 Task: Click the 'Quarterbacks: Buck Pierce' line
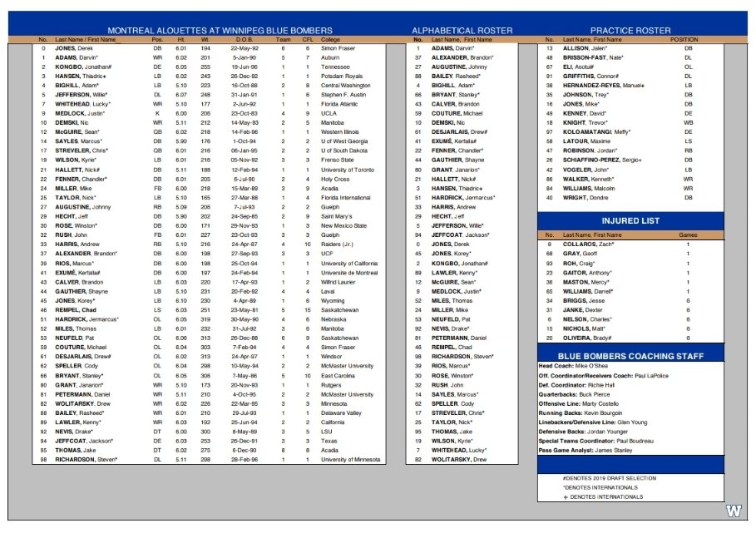click(x=574, y=394)
